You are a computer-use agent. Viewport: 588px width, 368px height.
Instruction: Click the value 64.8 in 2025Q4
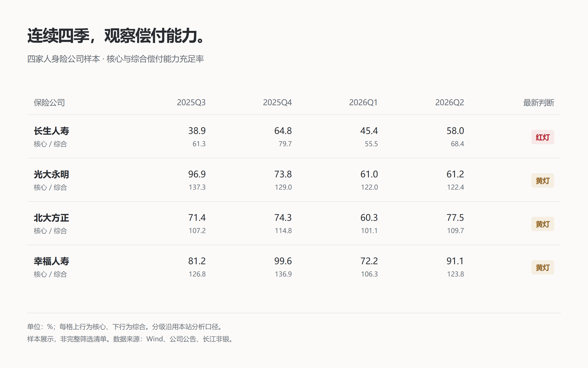283,131
